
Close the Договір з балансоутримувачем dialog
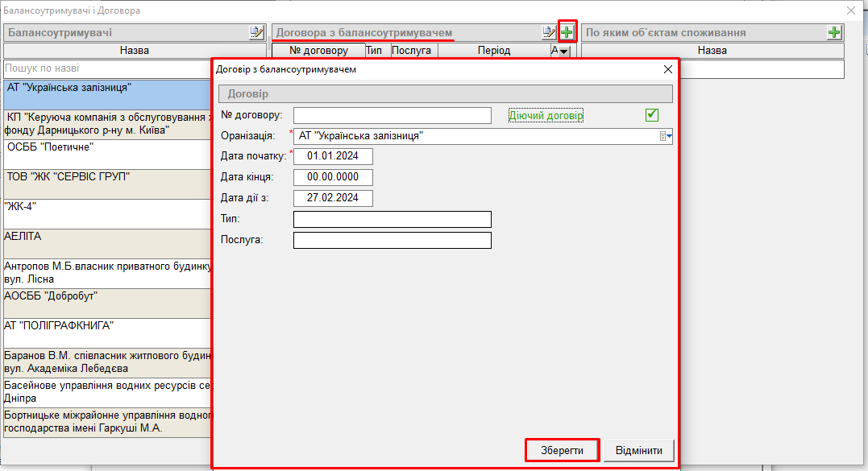(x=667, y=69)
